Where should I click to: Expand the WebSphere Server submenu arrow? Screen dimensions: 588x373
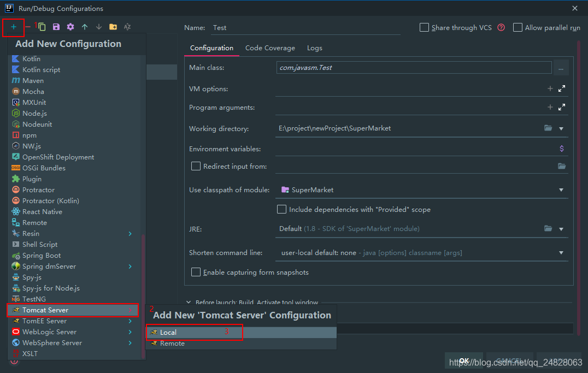tap(130, 342)
